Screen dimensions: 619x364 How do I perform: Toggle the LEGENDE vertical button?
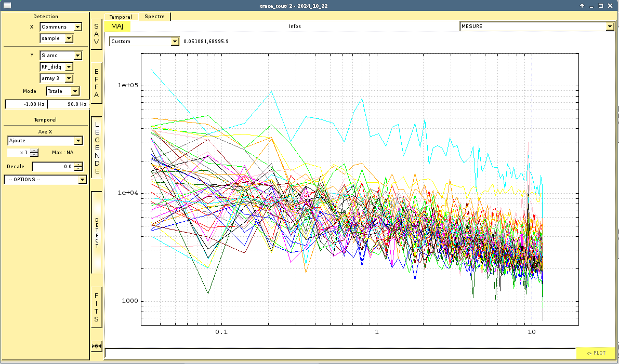(96, 147)
